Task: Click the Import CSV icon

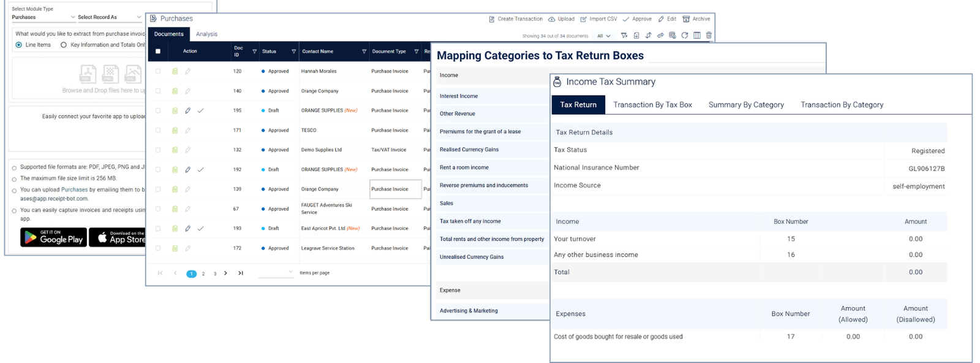Action: [583, 19]
